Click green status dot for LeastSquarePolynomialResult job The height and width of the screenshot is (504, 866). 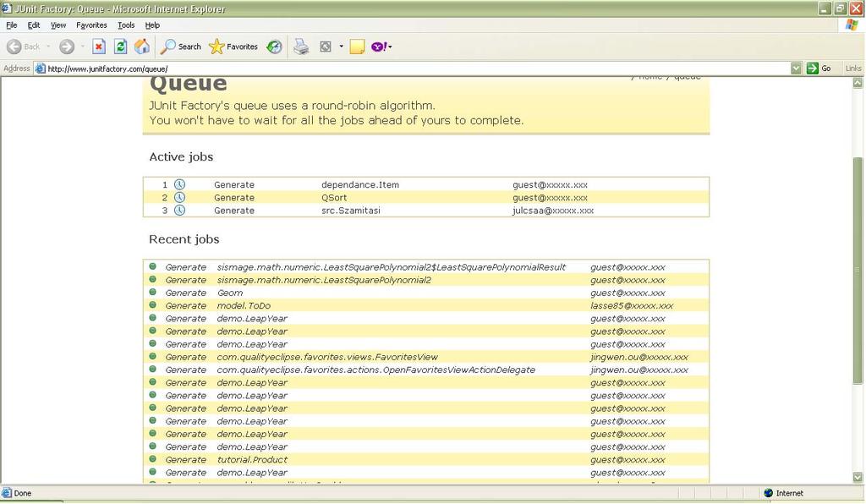coord(153,266)
